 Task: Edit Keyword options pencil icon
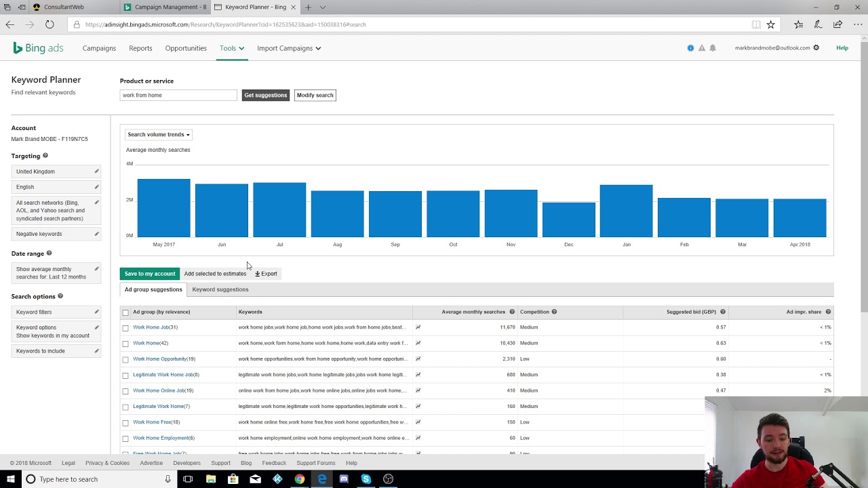click(x=96, y=327)
